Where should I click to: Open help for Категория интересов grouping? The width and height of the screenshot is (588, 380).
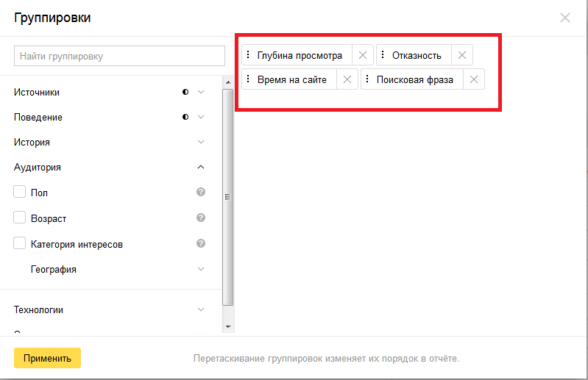click(x=201, y=244)
